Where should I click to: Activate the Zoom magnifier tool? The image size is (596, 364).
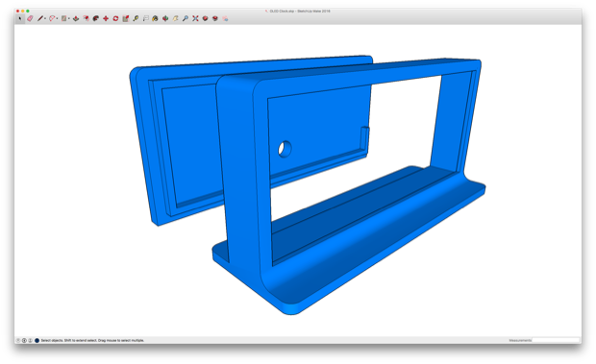click(x=186, y=18)
